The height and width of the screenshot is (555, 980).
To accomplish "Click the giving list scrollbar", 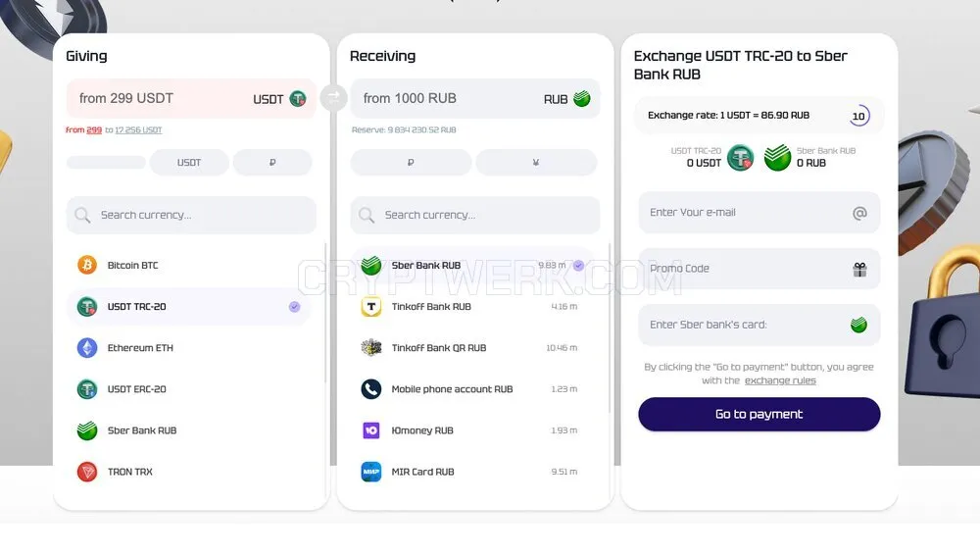I will coord(325,313).
